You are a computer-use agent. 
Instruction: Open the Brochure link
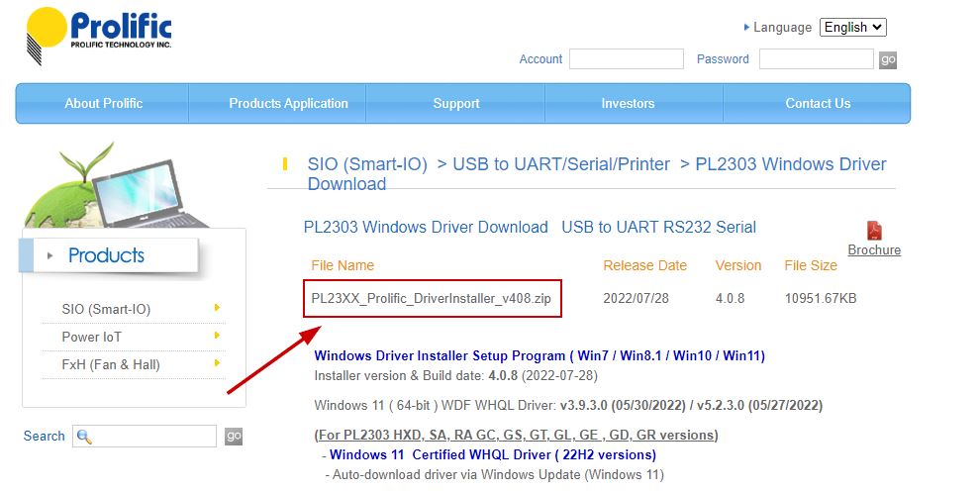coord(874,249)
